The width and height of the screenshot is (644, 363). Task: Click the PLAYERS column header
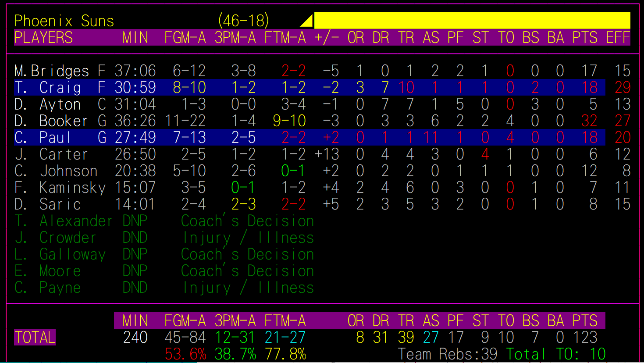43,38
